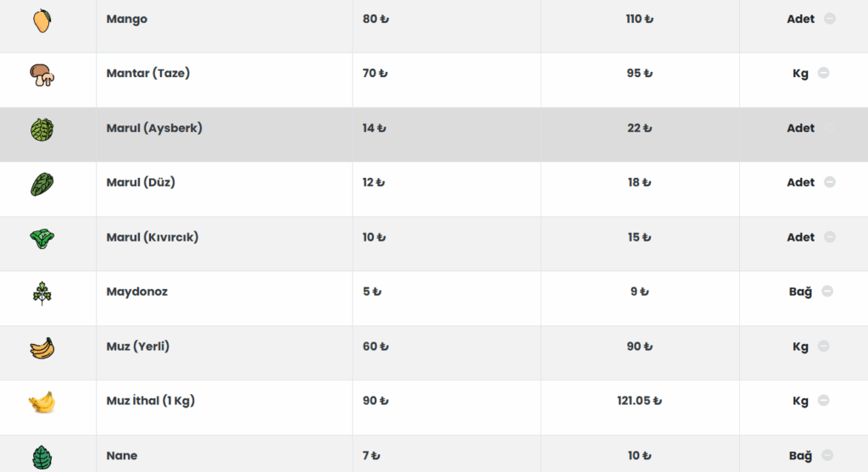The image size is (868, 472).
Task: Open the Marul (Aysberk) product name
Action: click(x=154, y=128)
